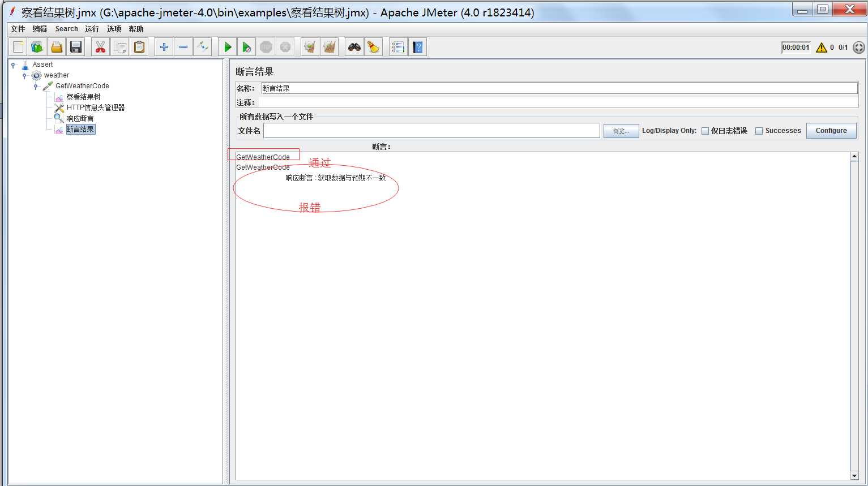Select the Assert test plan item

tap(42, 64)
